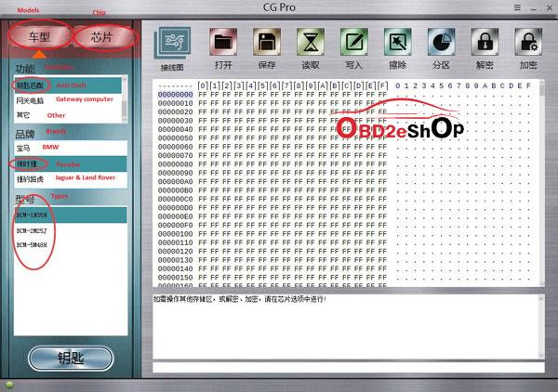The image size is (558, 392).
Task: Select type BCM-5M48H
Action: [71, 245]
